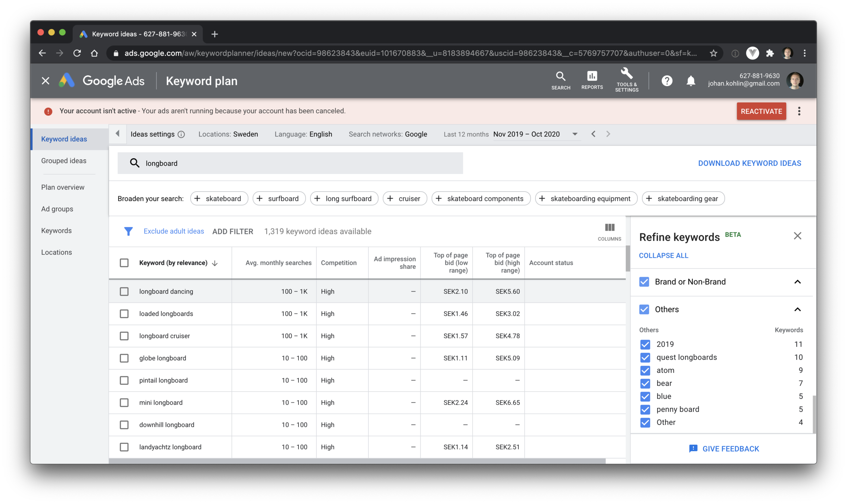Image resolution: width=847 pixels, height=504 pixels.
Task: Collapse the Brand or Non-Brand section
Action: click(x=797, y=282)
